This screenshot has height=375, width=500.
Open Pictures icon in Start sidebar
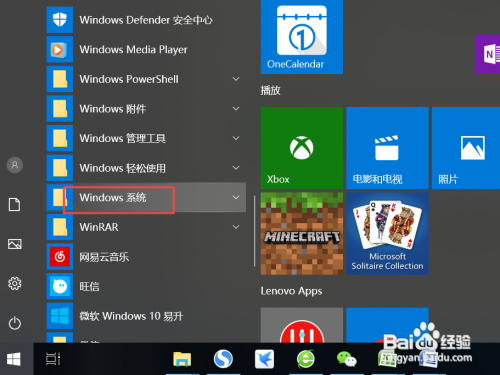(15, 244)
